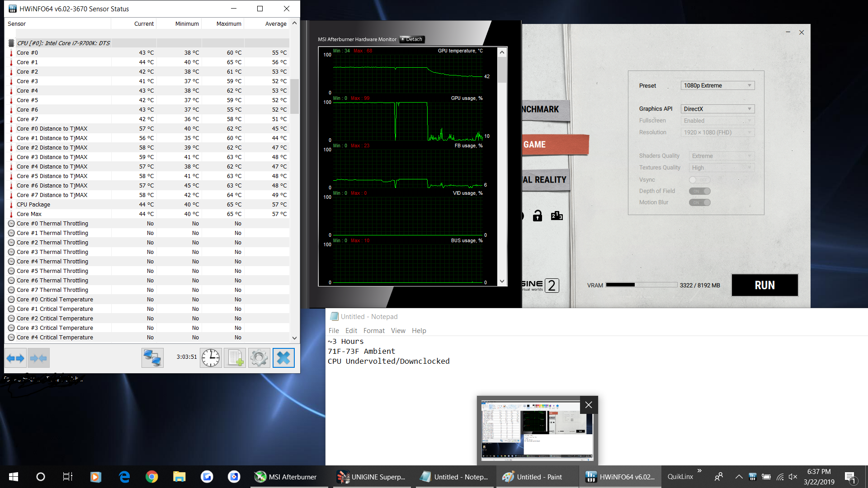Open the volume muted tray icon
Viewport: 868px width, 488px height.
(793, 477)
